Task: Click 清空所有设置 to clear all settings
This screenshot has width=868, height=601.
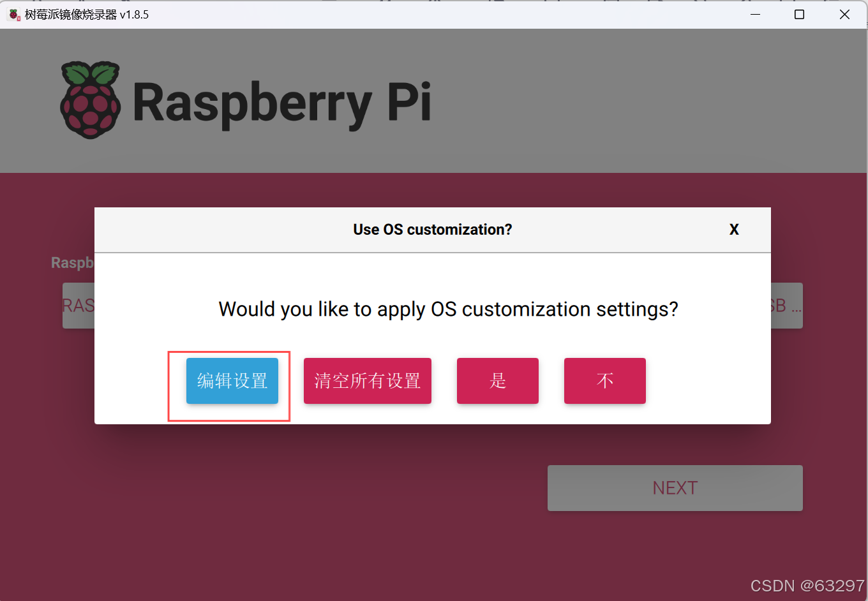Action: coord(368,381)
